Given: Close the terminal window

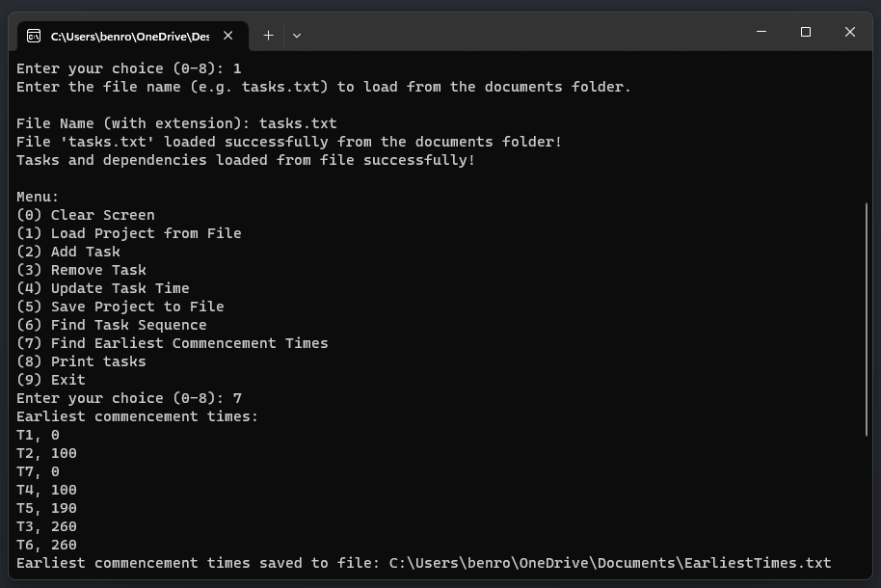Looking at the screenshot, I should tap(849, 32).
